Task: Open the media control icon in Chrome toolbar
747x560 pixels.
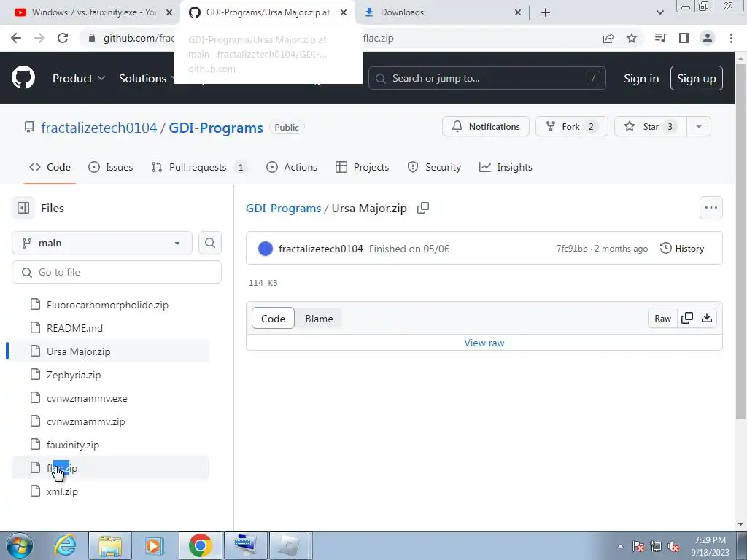Action: pos(660,38)
